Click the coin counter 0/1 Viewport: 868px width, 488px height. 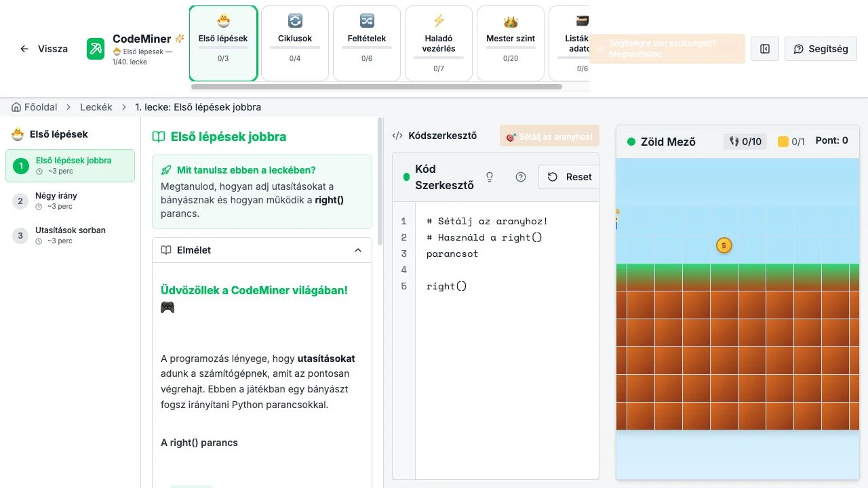(791, 142)
